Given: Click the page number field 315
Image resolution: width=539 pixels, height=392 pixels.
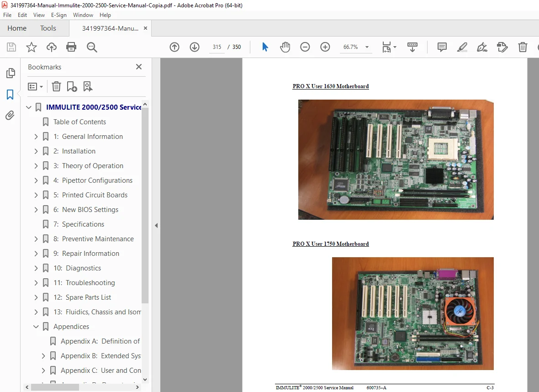Looking at the screenshot, I should pos(217,47).
